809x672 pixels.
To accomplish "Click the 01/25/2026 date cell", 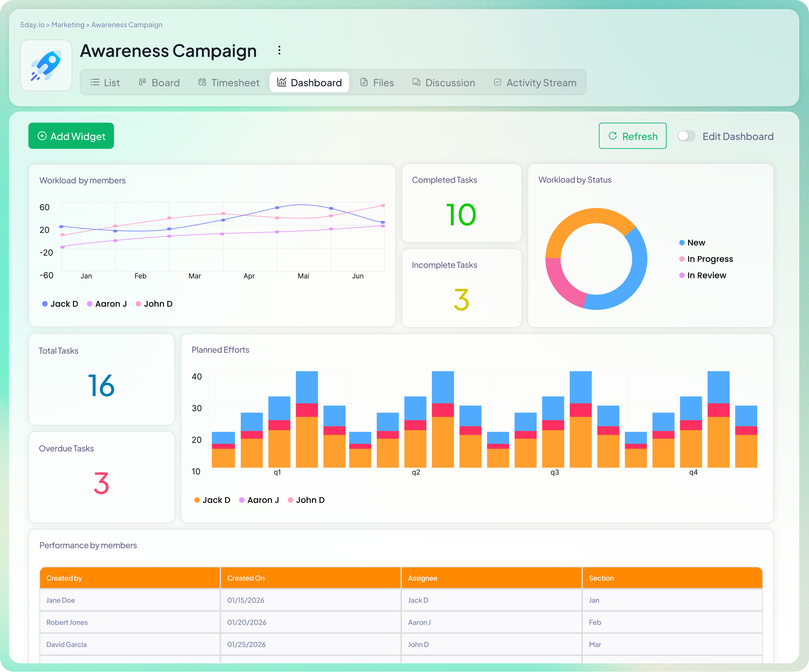I will pyautogui.click(x=311, y=645).
